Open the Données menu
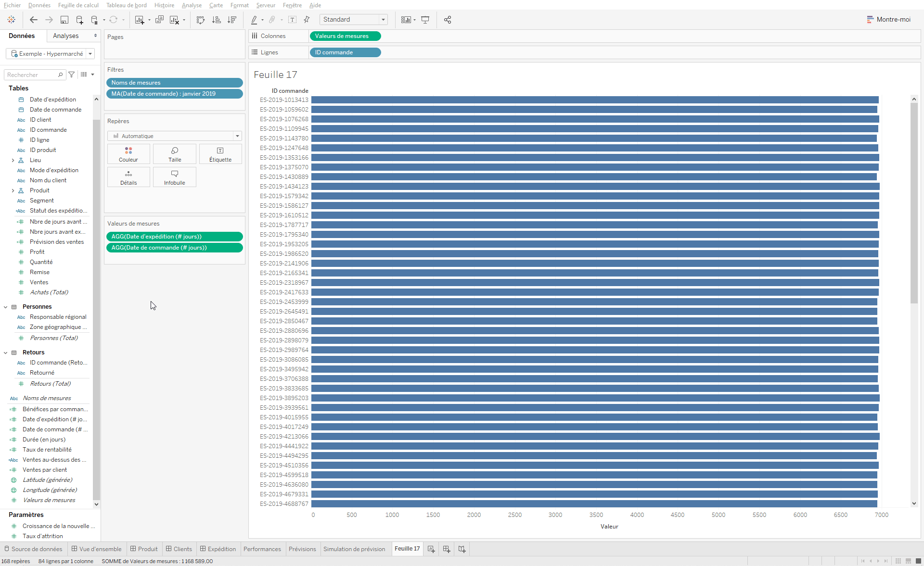The width and height of the screenshot is (924, 566). pos(39,5)
